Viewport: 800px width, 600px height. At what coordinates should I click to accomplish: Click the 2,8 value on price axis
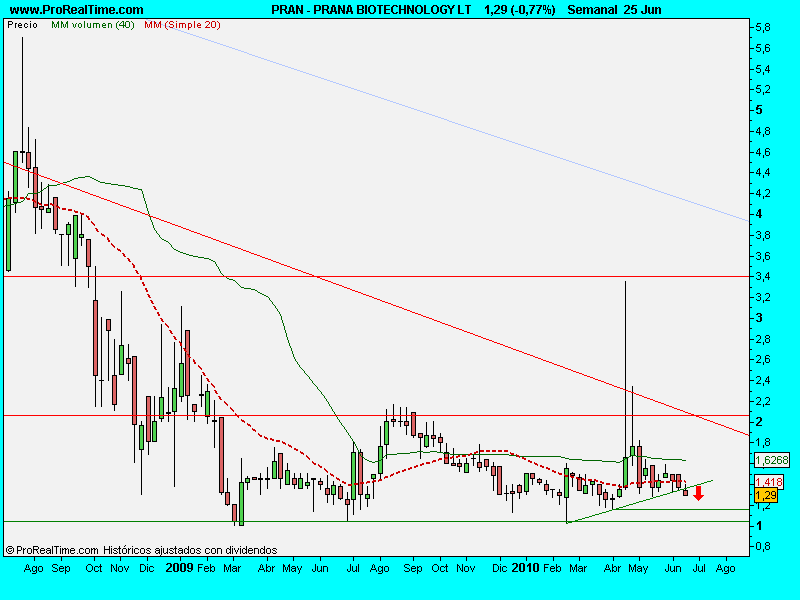pyautogui.click(x=763, y=339)
